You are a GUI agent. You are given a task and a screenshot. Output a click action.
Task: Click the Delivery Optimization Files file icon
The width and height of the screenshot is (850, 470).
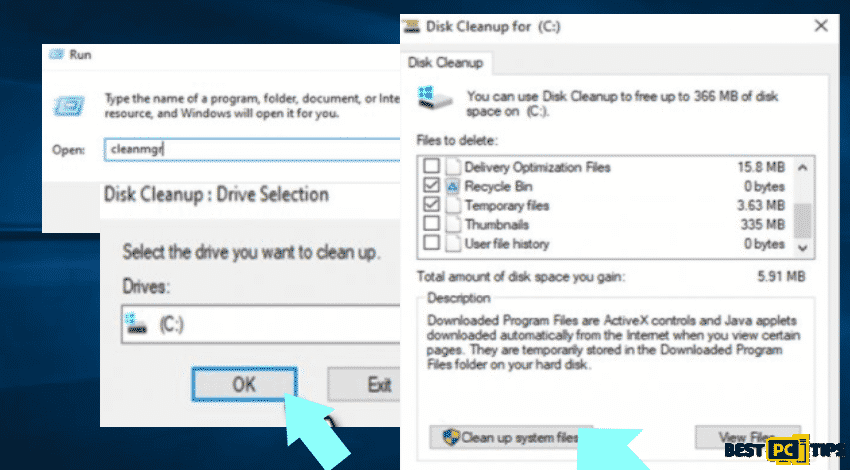coord(452,167)
